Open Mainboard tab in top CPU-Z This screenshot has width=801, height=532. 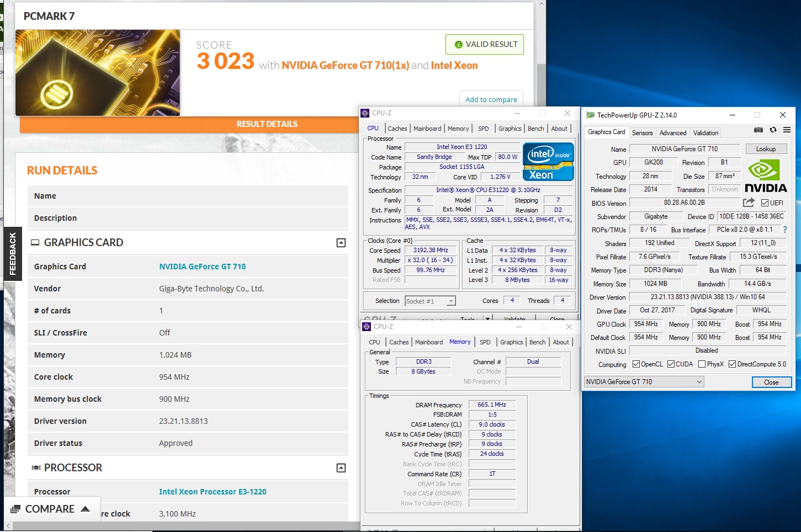tap(427, 129)
